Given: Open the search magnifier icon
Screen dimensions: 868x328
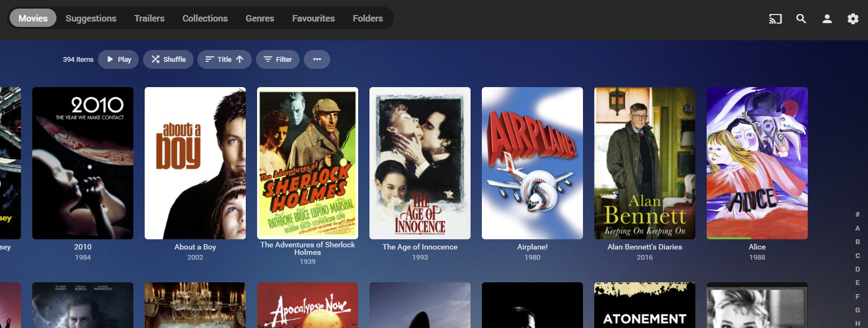Looking at the screenshot, I should [801, 19].
